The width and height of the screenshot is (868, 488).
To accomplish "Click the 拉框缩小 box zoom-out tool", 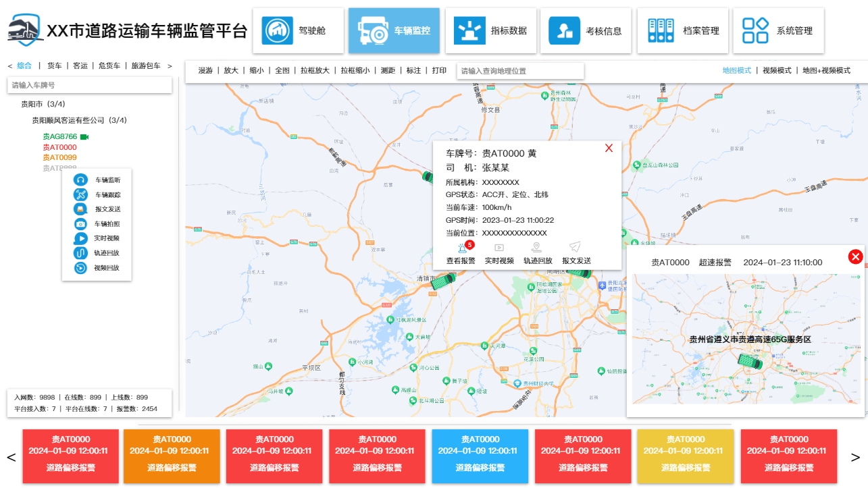I will point(355,70).
